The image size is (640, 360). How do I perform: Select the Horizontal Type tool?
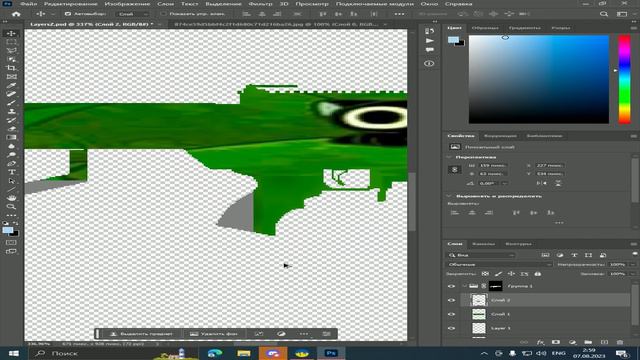11,172
